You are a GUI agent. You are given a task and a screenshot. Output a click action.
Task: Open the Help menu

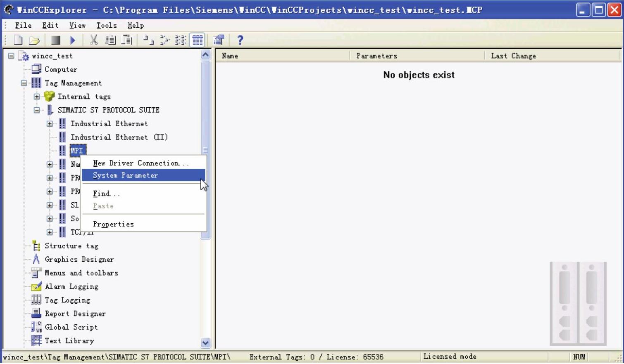pyautogui.click(x=136, y=26)
